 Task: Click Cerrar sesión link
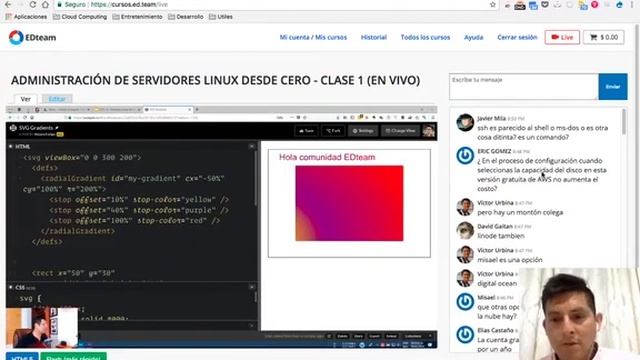[517, 37]
